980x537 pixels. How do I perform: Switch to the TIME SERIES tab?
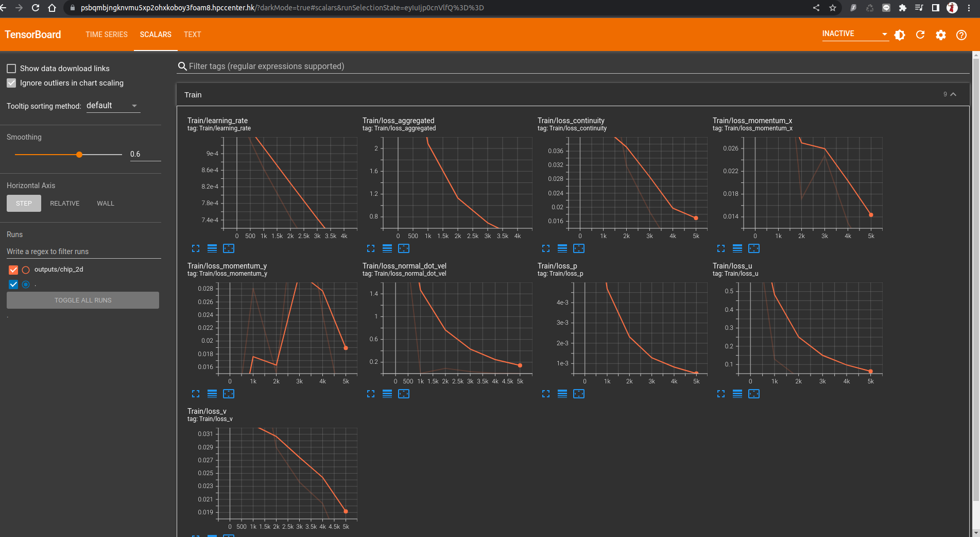107,35
